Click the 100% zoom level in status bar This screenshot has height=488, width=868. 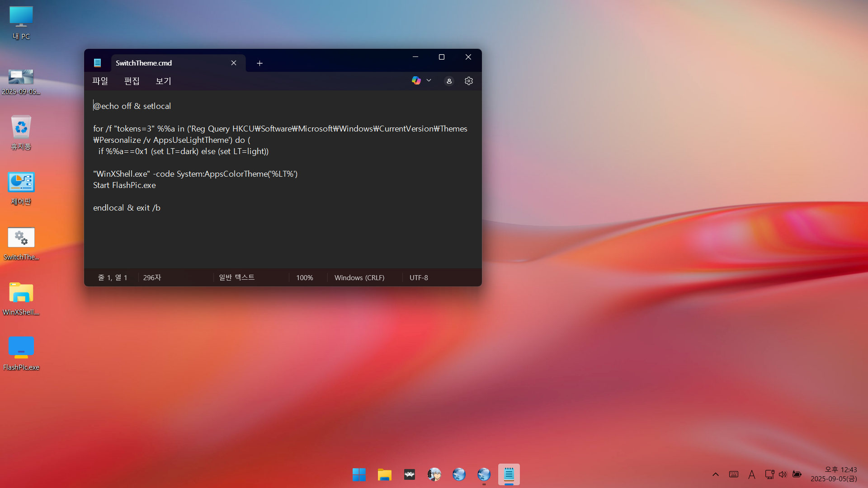tap(304, 277)
